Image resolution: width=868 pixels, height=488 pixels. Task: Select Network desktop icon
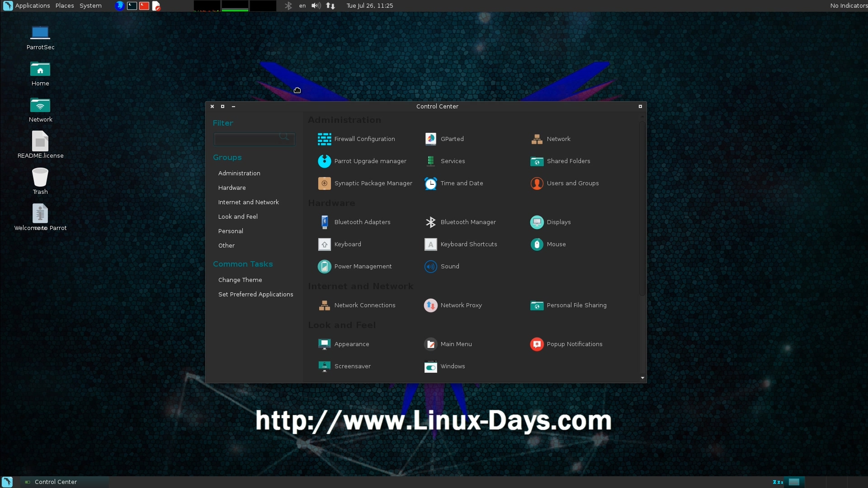[x=40, y=109]
